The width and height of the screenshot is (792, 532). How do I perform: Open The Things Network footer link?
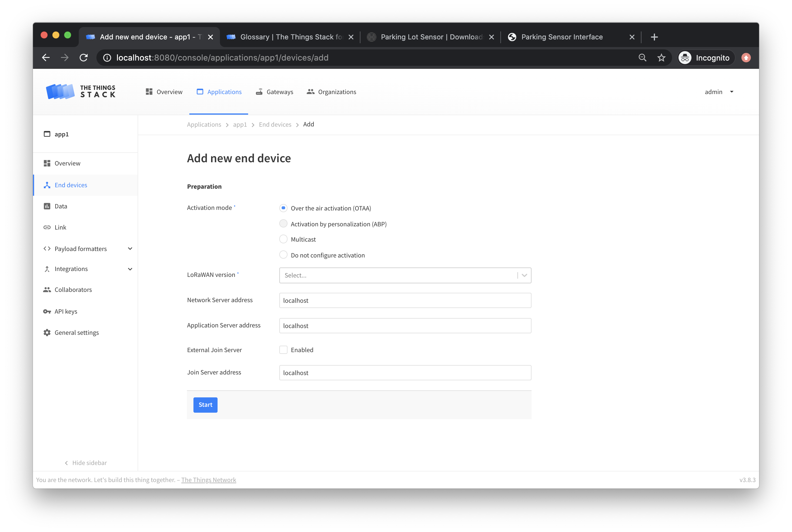209,480
